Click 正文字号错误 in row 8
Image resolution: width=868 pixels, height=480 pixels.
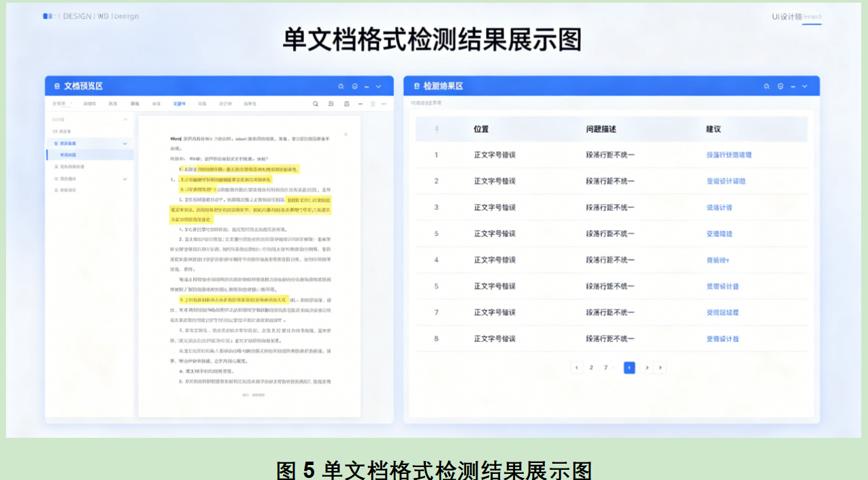tap(495, 338)
